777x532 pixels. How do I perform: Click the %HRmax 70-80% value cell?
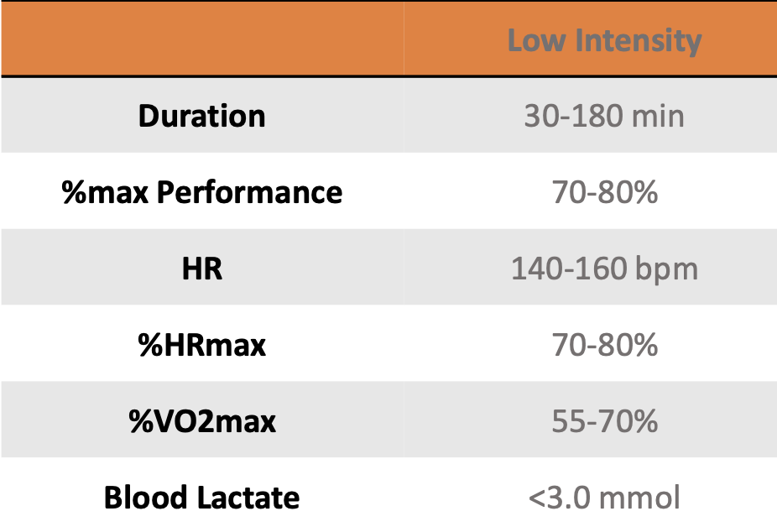pos(604,345)
